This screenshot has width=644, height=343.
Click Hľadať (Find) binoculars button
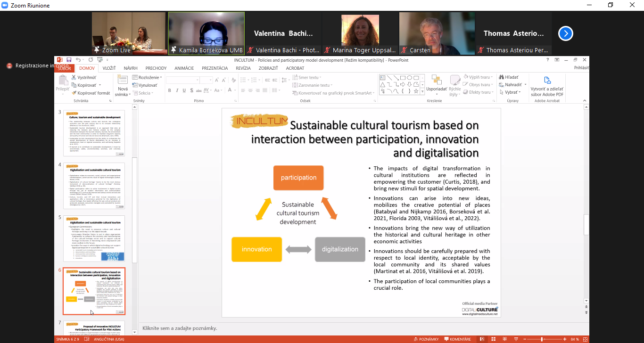coord(509,77)
